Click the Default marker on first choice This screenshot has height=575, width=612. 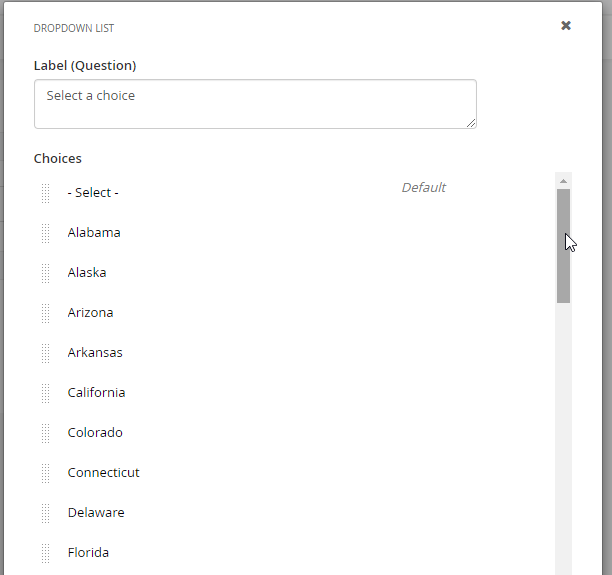coord(423,188)
